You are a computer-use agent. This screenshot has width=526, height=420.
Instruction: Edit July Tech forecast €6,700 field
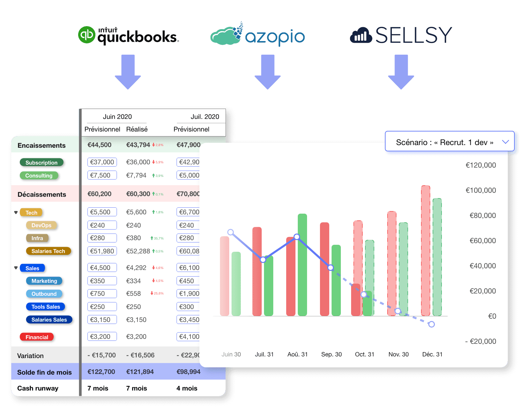pos(188,212)
